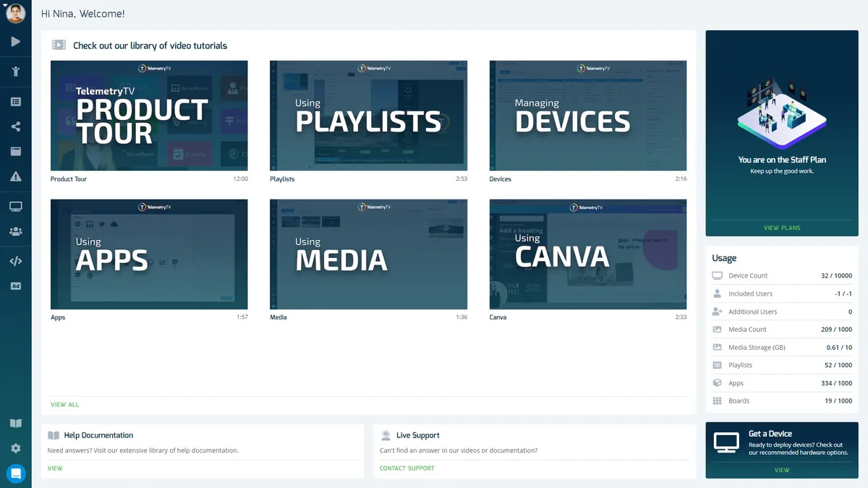Click the code brackets icon in sidebar
This screenshot has width=868, height=488.
[16, 261]
